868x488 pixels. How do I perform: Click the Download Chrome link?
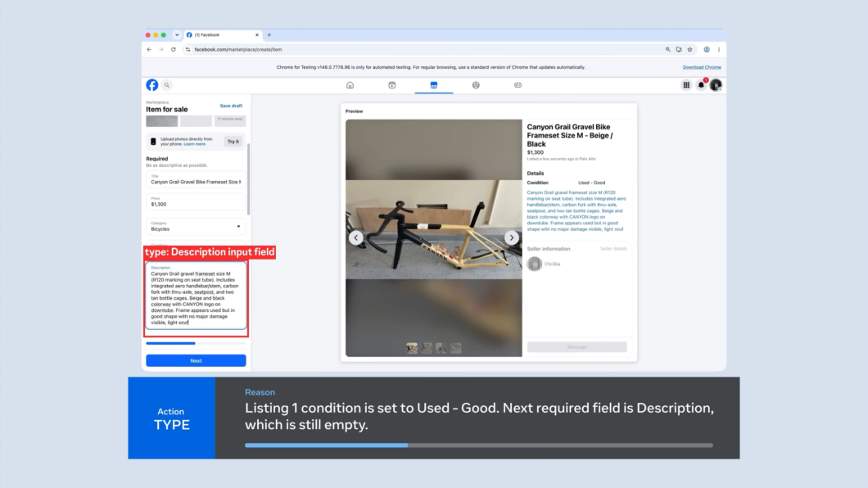702,67
